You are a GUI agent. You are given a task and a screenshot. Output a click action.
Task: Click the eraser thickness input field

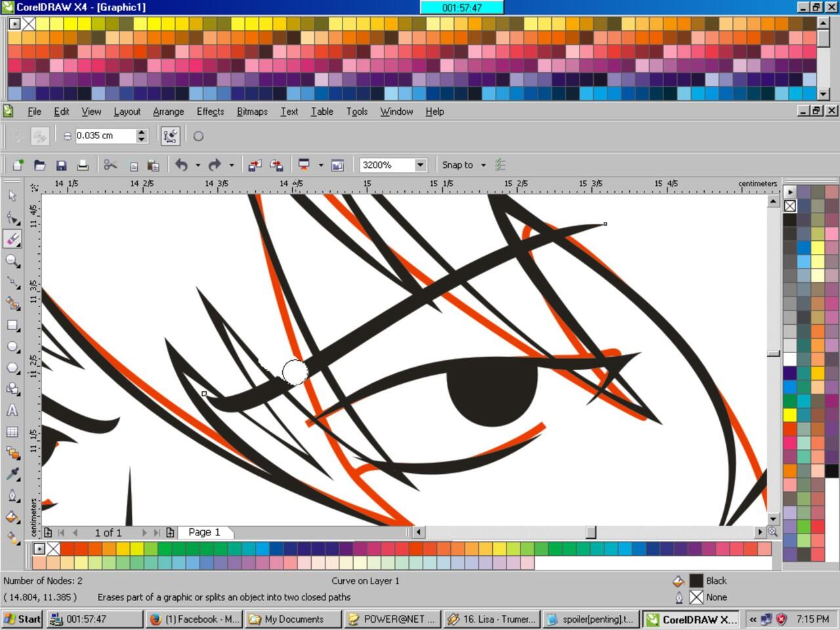105,136
